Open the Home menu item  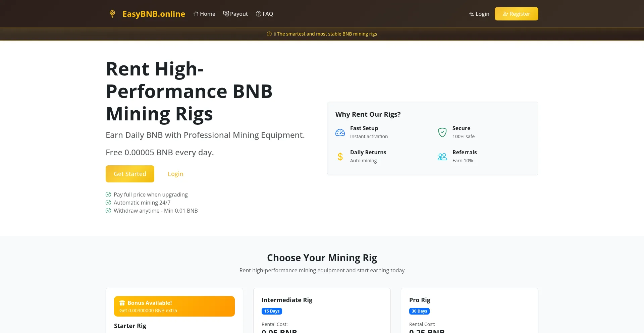pos(204,14)
